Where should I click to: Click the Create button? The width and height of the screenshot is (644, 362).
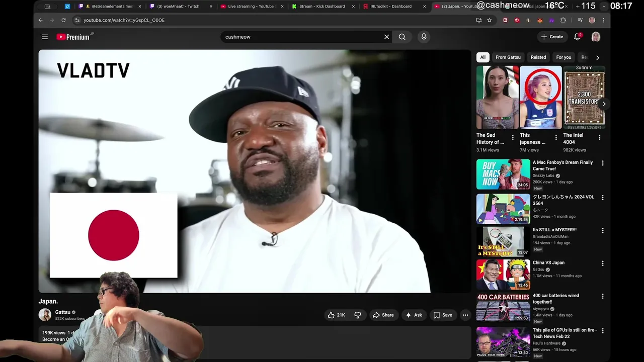(552, 37)
